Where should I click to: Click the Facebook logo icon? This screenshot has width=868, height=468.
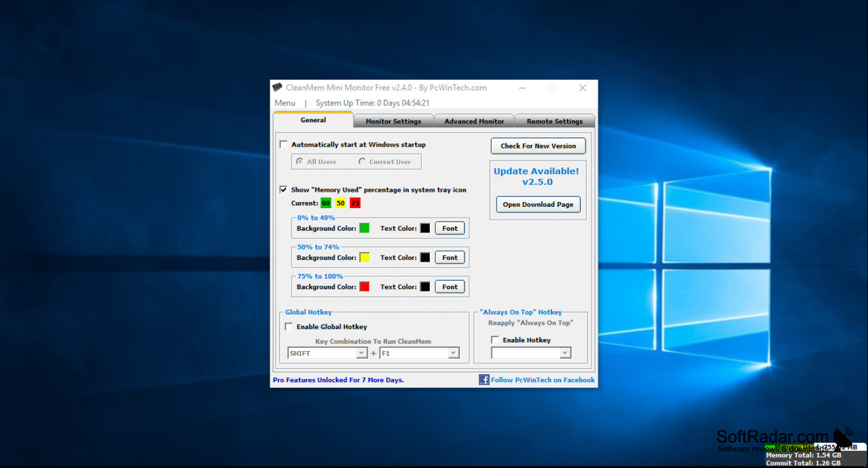tap(484, 380)
